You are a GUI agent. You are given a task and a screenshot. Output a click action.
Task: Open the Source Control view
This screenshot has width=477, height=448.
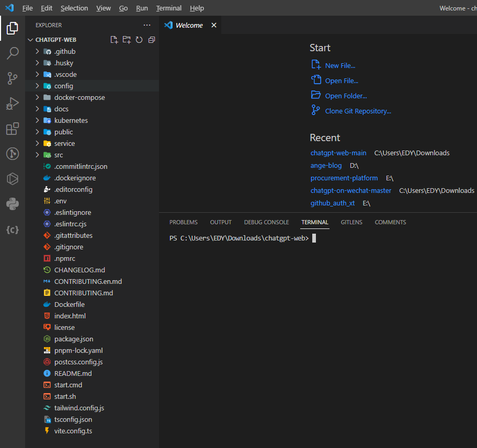click(x=13, y=78)
